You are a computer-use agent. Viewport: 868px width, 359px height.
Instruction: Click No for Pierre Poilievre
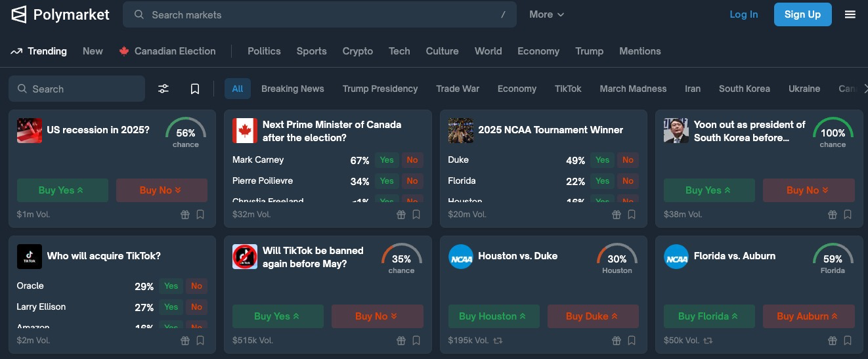pos(412,181)
